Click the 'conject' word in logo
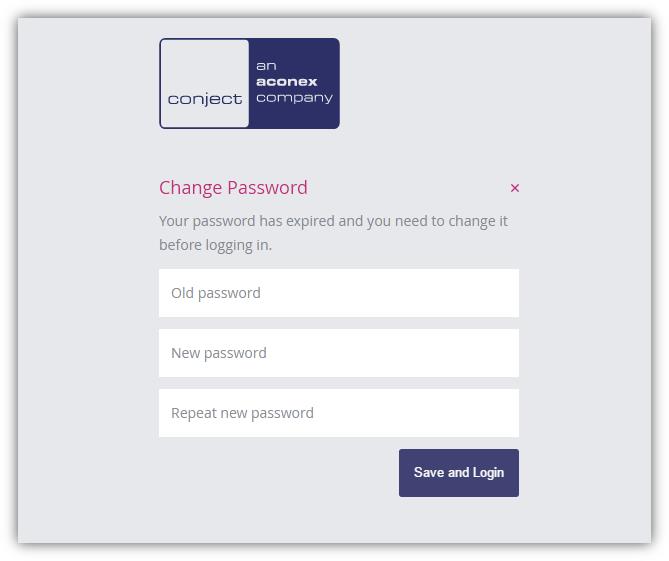 205,99
